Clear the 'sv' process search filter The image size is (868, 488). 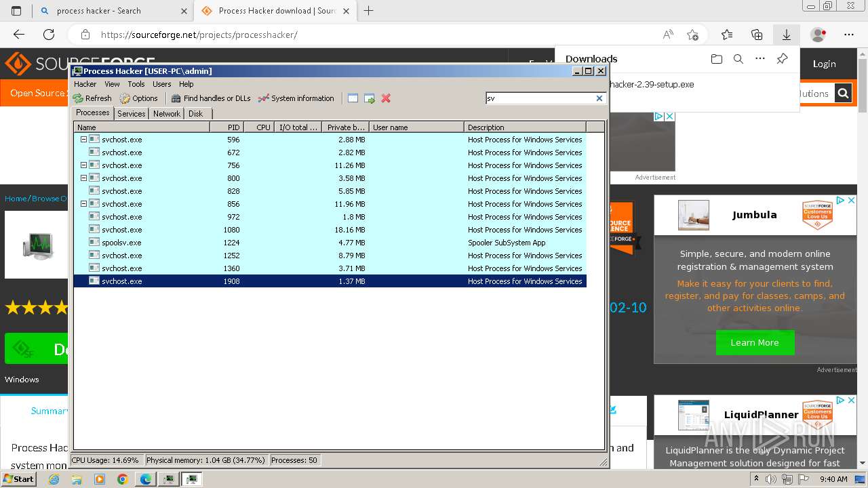[x=599, y=98]
